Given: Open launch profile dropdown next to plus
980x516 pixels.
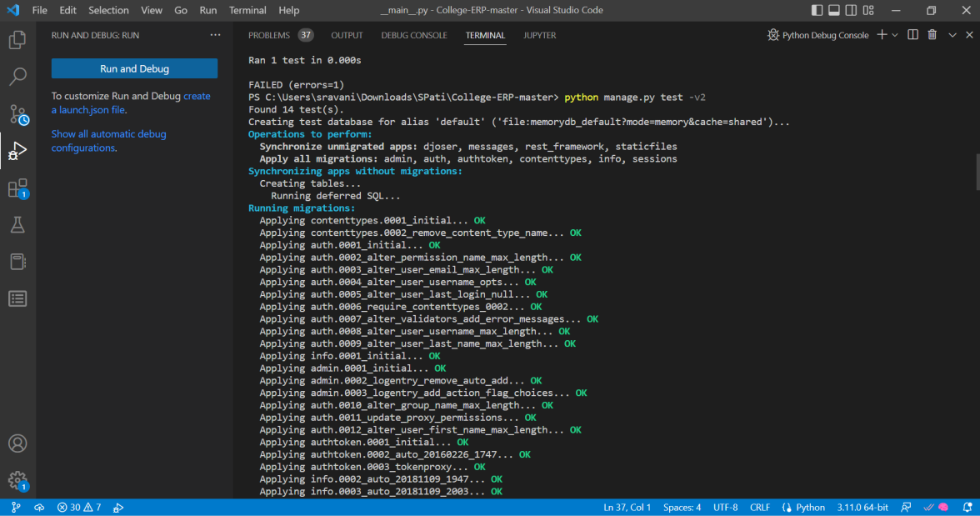Looking at the screenshot, I should tap(895, 35).
